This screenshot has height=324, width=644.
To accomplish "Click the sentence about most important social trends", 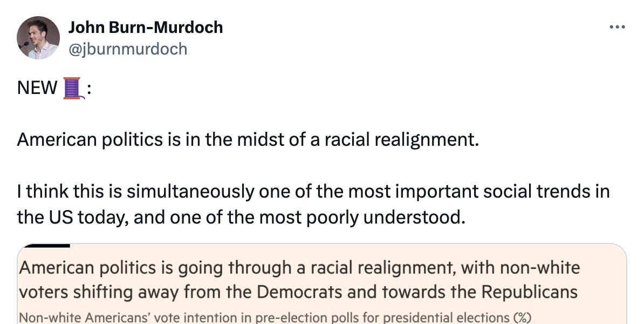I will (x=313, y=191).
